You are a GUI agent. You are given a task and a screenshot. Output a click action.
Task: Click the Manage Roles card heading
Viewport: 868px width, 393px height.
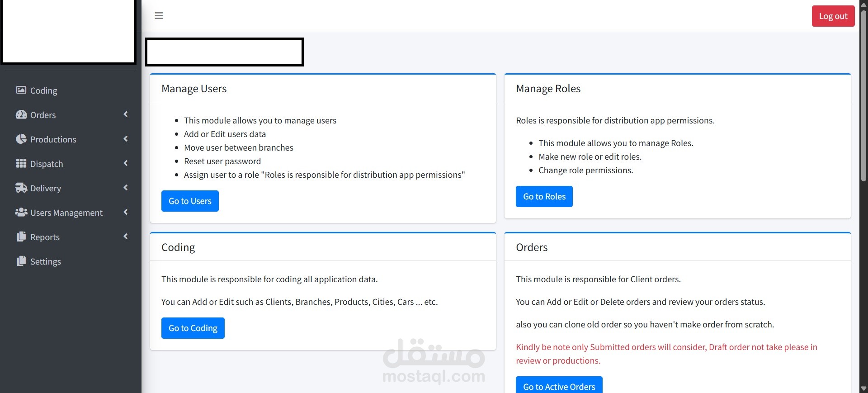pyautogui.click(x=548, y=89)
